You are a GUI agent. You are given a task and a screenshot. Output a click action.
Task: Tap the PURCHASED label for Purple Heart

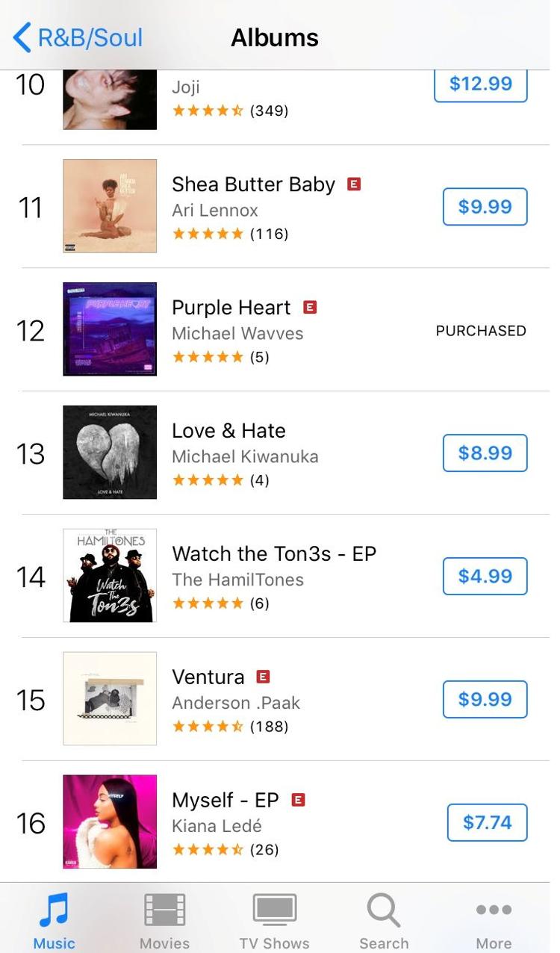pyautogui.click(x=481, y=331)
